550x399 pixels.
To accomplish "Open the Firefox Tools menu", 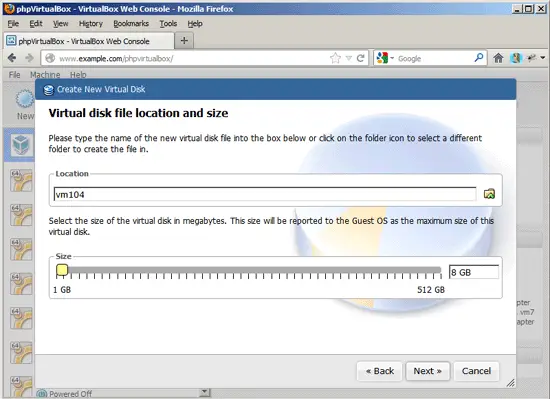I will pyautogui.click(x=168, y=23).
